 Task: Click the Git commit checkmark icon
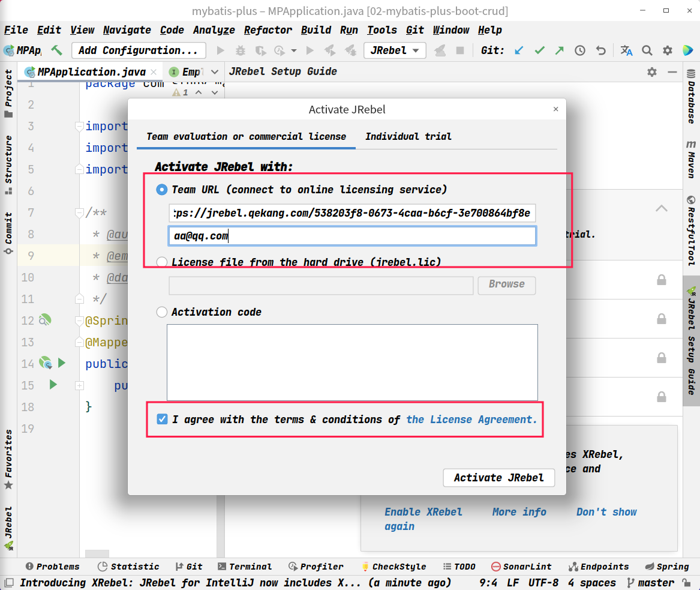tap(539, 50)
